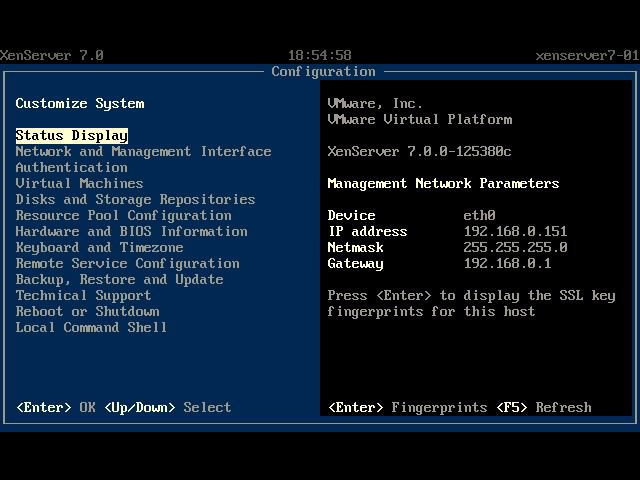Open Keyboard and Timezone settings
This screenshot has width=640, height=480.
coord(99,247)
